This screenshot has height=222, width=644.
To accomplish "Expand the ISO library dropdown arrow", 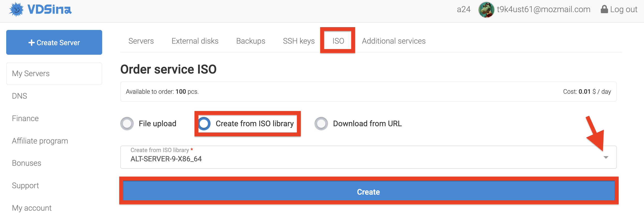I will tap(606, 157).
